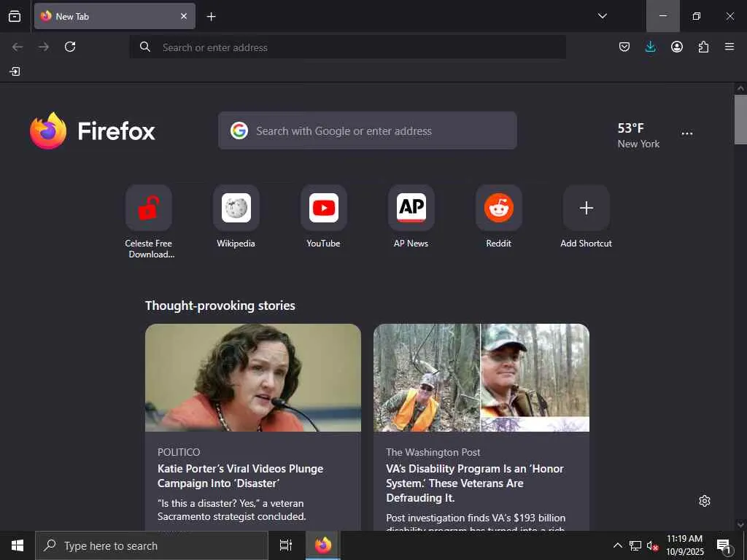747x560 pixels.
Task: Click the Firefox logo on new tab page
Action: click(93, 131)
